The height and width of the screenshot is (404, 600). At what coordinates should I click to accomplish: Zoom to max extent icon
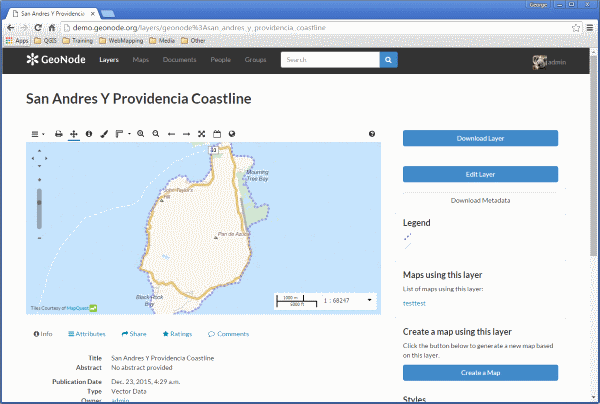(202, 134)
